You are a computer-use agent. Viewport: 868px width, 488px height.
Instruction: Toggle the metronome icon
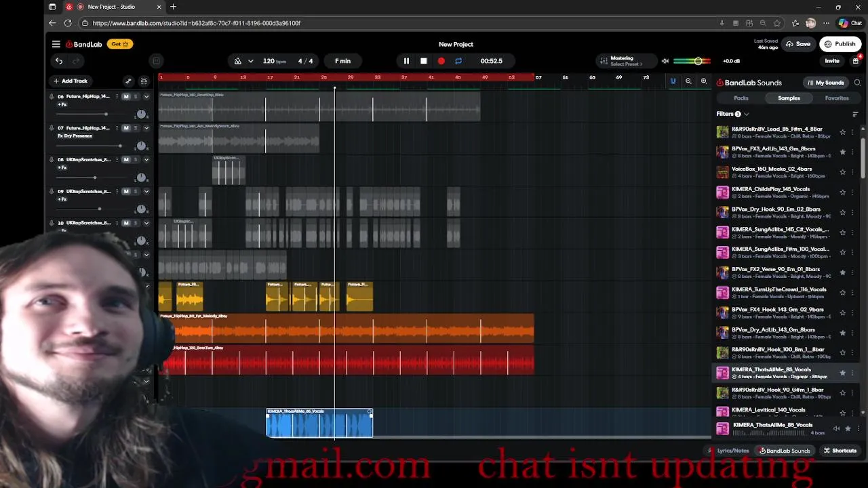pos(237,61)
